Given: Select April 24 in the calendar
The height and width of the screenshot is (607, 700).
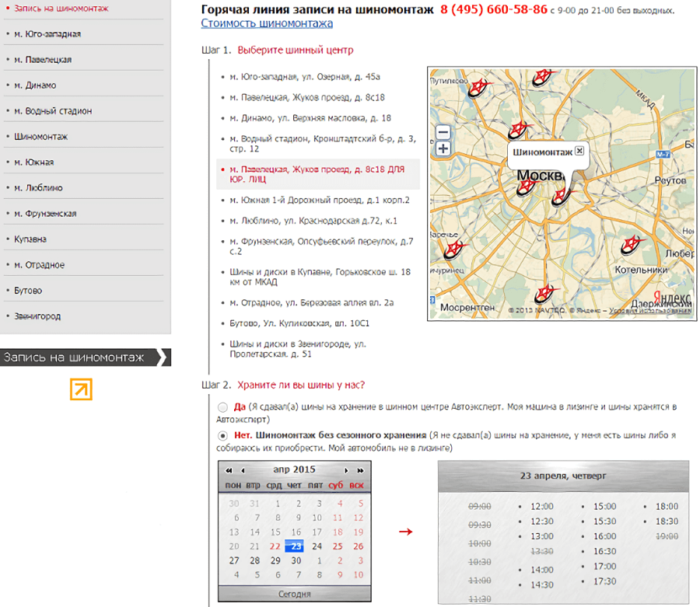Looking at the screenshot, I should coord(317,546).
